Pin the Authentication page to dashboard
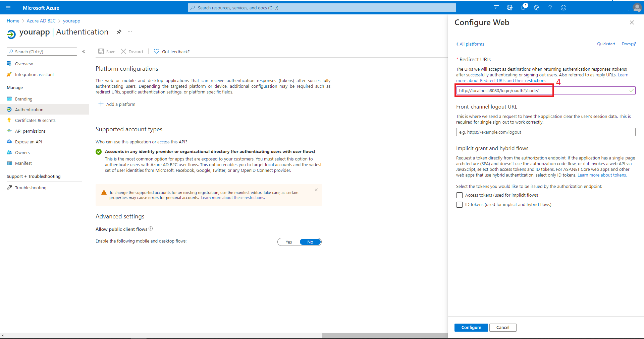 tap(119, 32)
